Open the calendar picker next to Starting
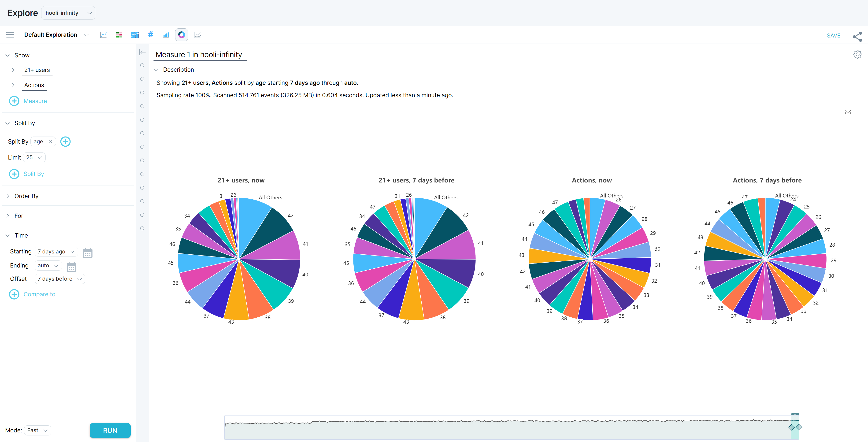The image size is (868, 442). pos(88,253)
